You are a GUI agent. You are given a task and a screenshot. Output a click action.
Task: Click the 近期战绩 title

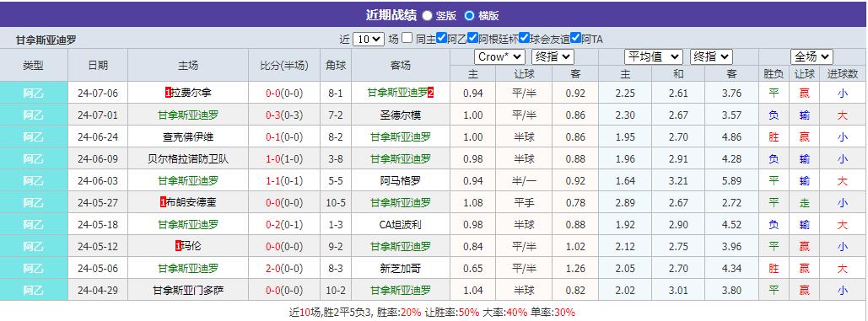tap(391, 15)
